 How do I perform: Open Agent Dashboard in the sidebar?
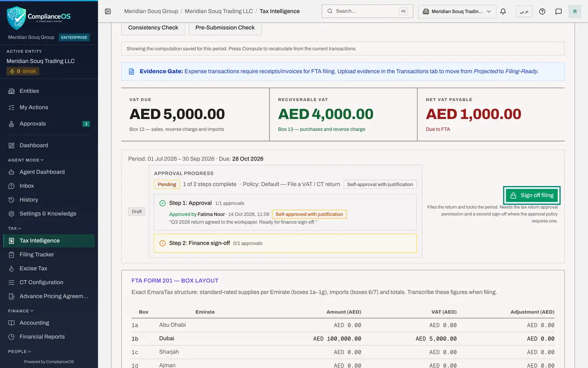[x=49, y=172]
